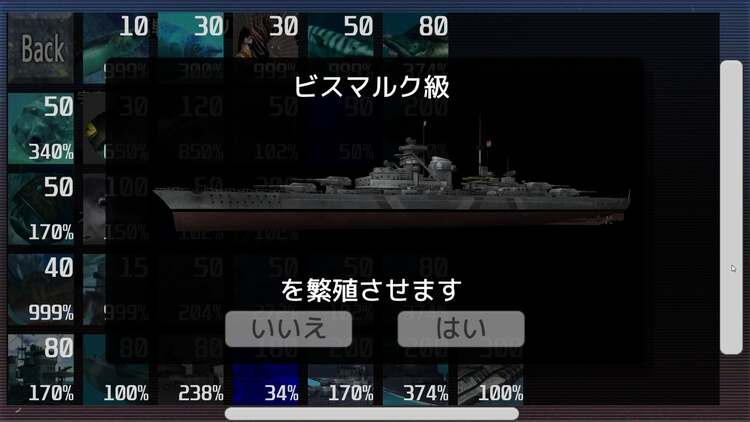
Task: Decline breeding with the いいえ button
Action: pos(288,329)
